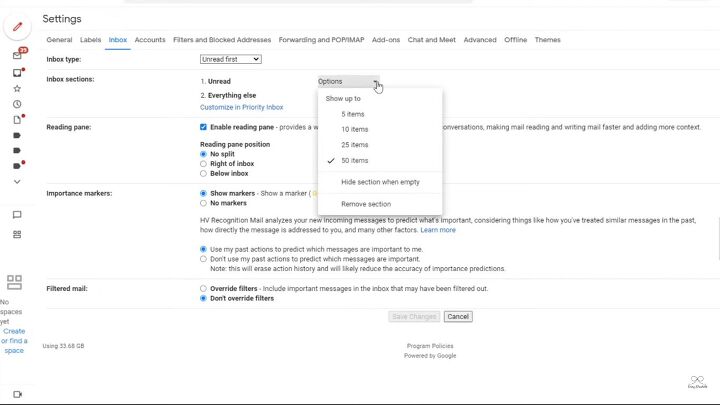Open Chat and Meet tab
Screen dimensions: 720x405
click(x=432, y=40)
